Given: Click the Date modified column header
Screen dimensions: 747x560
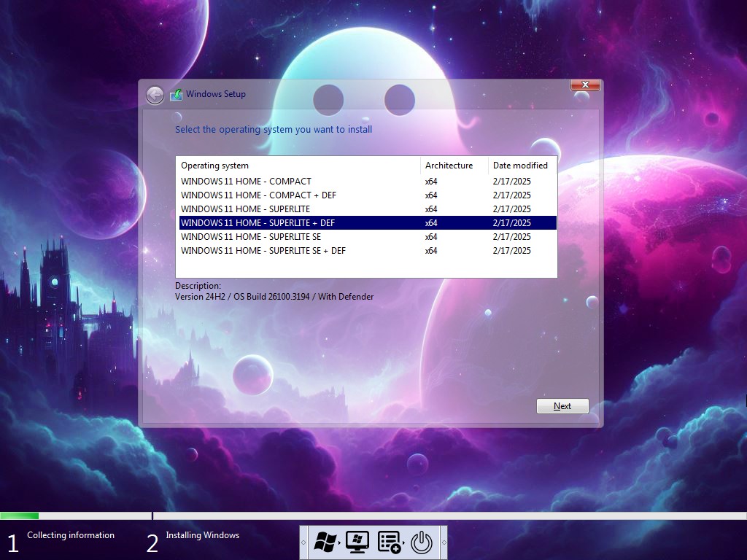Looking at the screenshot, I should (x=522, y=166).
